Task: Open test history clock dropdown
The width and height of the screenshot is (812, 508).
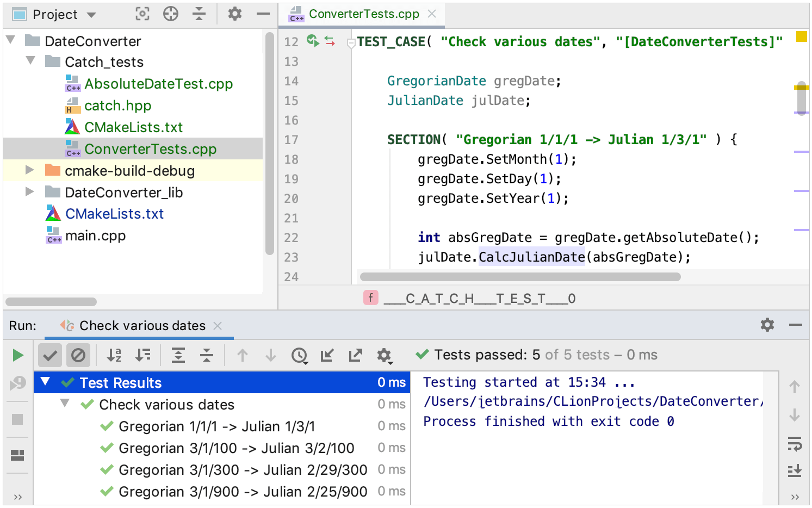Action: tap(300, 356)
